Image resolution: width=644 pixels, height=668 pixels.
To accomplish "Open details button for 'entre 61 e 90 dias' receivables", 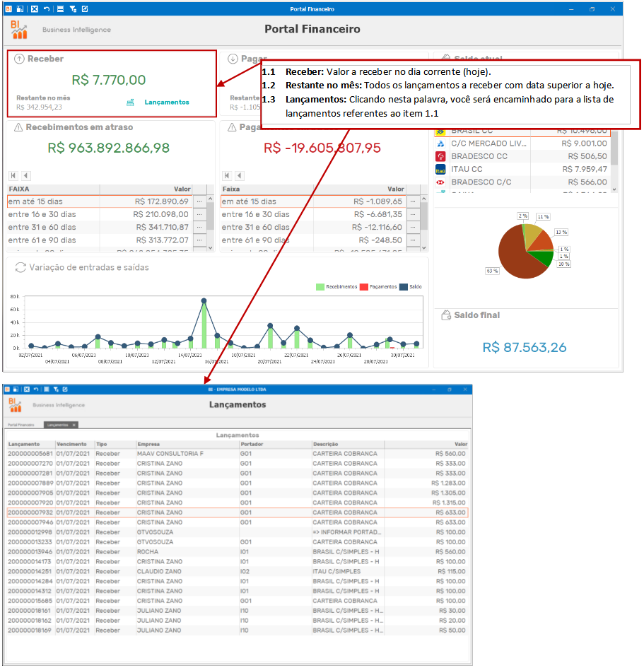I will (199, 240).
